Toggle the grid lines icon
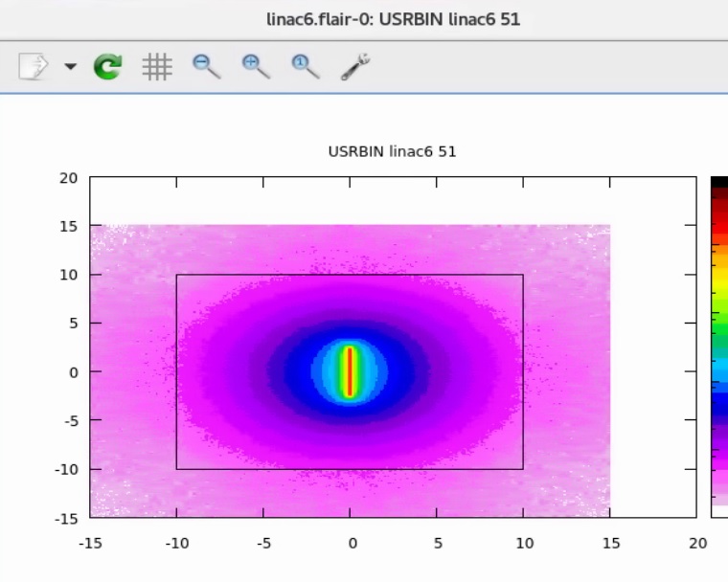The image size is (728, 582). [157, 67]
